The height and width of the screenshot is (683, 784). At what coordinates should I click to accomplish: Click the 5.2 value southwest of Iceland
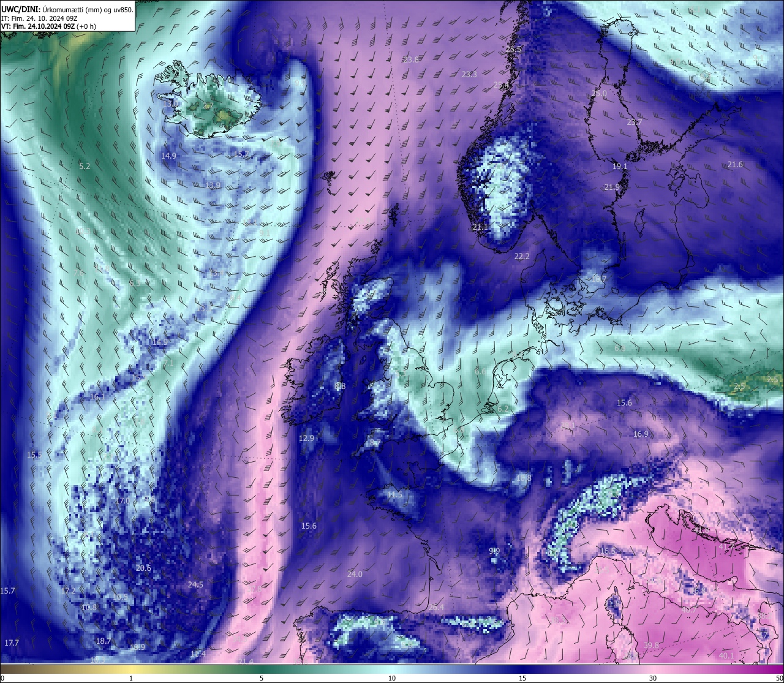coord(85,166)
